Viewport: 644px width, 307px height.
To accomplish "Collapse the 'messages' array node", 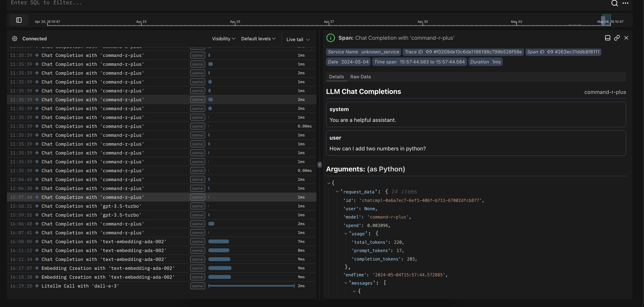I will [x=346, y=283].
